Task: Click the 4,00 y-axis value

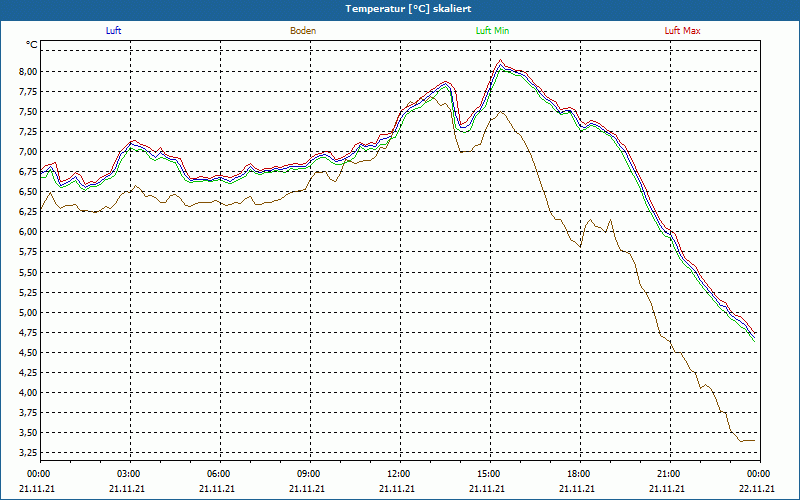Action: pyautogui.click(x=29, y=393)
